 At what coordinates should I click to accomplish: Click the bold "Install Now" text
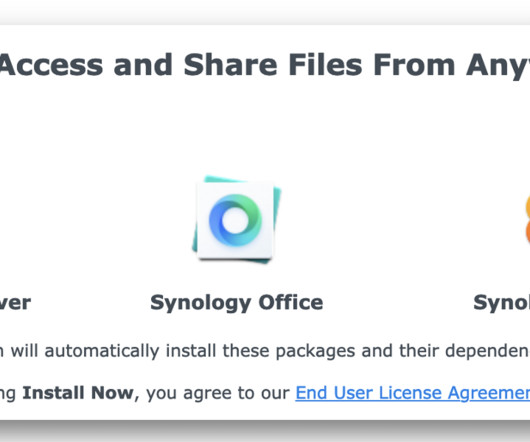pos(78,393)
